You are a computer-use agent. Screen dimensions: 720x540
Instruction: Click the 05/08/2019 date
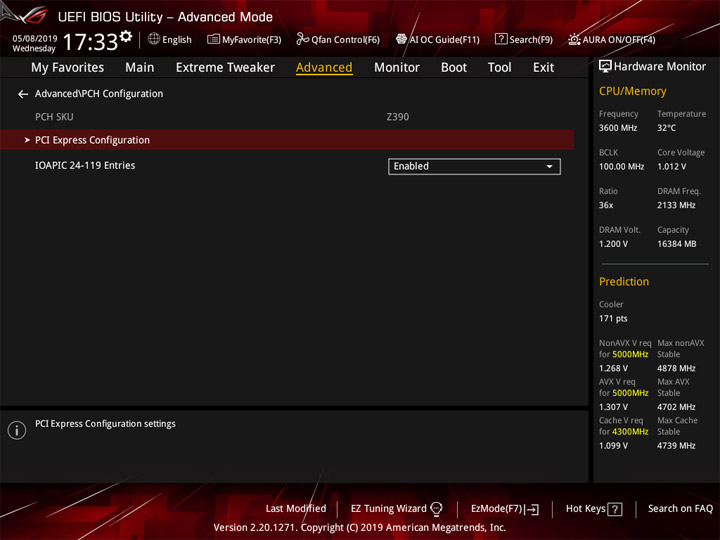pos(35,38)
